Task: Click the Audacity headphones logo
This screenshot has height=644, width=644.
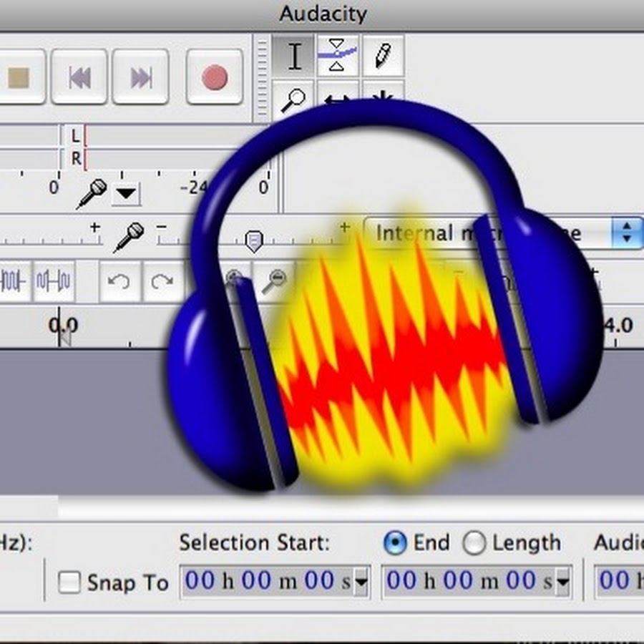Action: (384, 296)
